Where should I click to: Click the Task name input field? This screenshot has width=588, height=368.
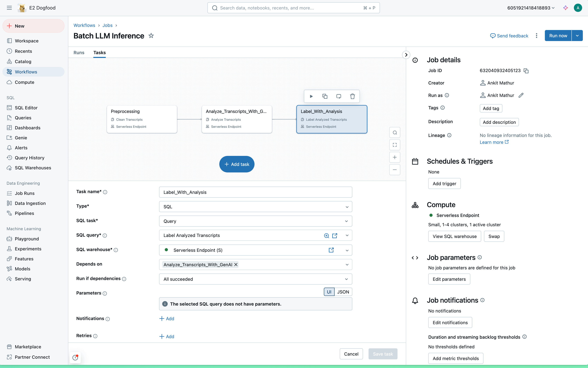click(255, 192)
